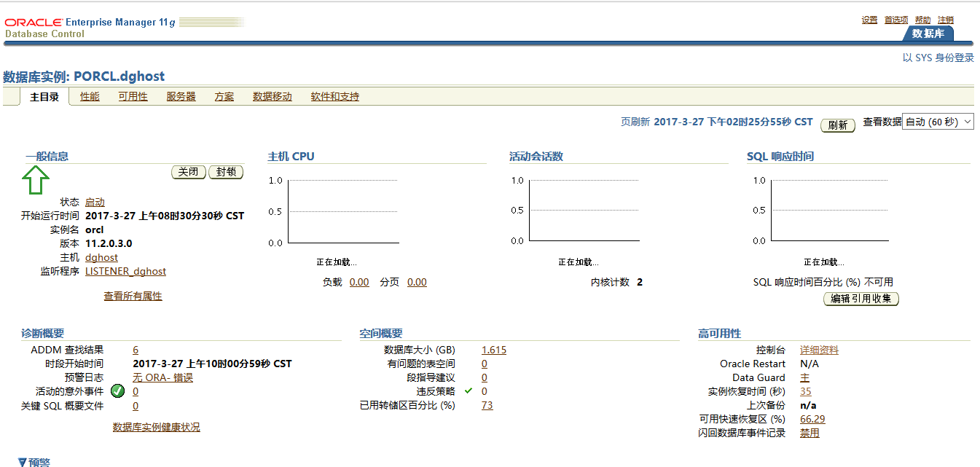This screenshot has width=980, height=467.
Task: Click the 刷新 button
Action: tap(838, 125)
